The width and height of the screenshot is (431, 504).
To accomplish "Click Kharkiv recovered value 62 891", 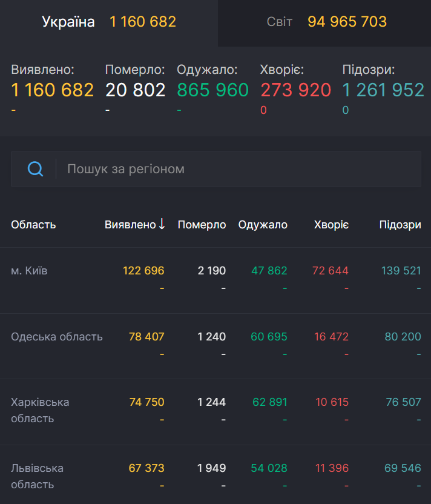I will click(270, 402).
